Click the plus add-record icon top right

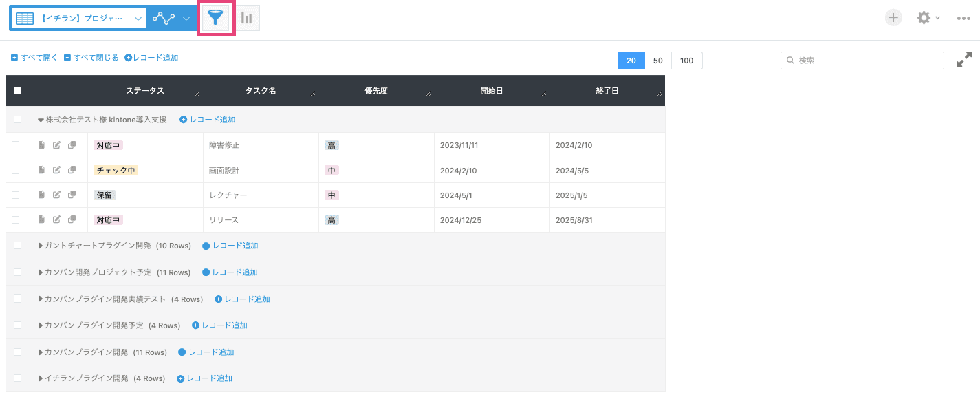click(893, 18)
